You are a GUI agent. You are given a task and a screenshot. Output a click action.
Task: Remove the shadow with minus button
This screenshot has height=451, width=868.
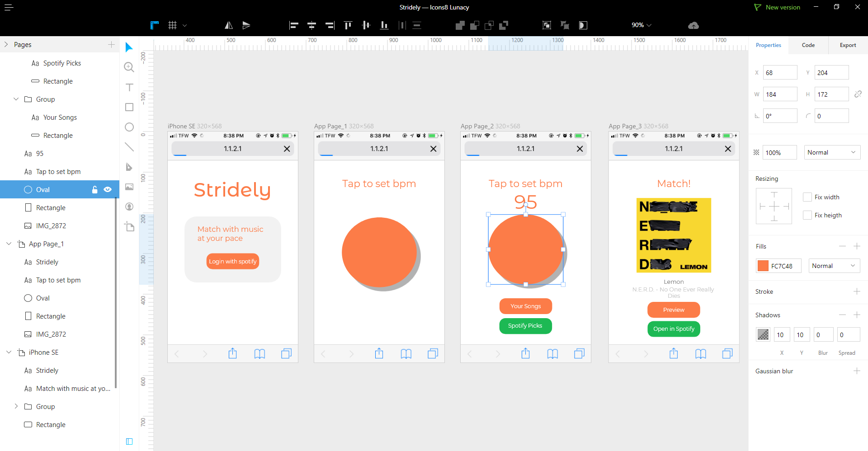click(842, 315)
